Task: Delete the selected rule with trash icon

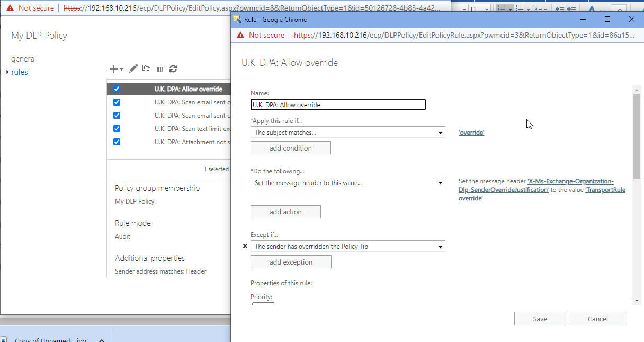Action: click(x=159, y=68)
